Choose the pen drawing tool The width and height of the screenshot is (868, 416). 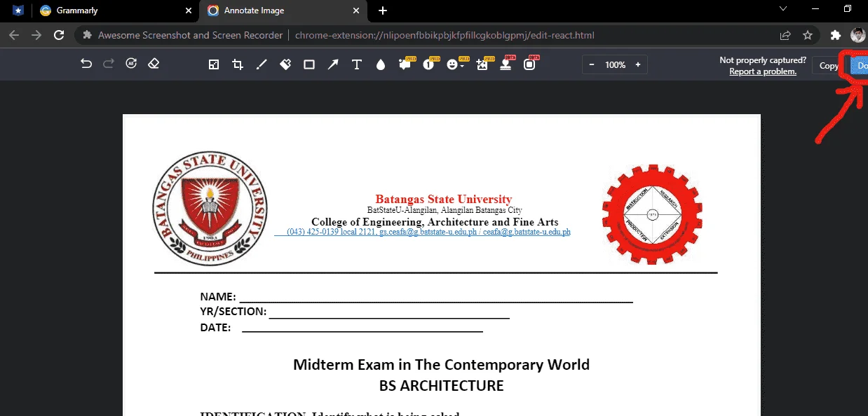point(262,64)
